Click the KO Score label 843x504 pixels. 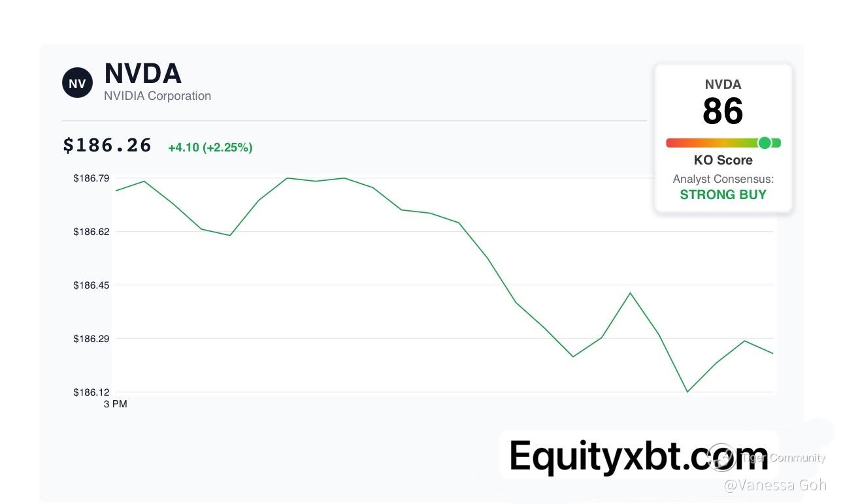coord(723,161)
